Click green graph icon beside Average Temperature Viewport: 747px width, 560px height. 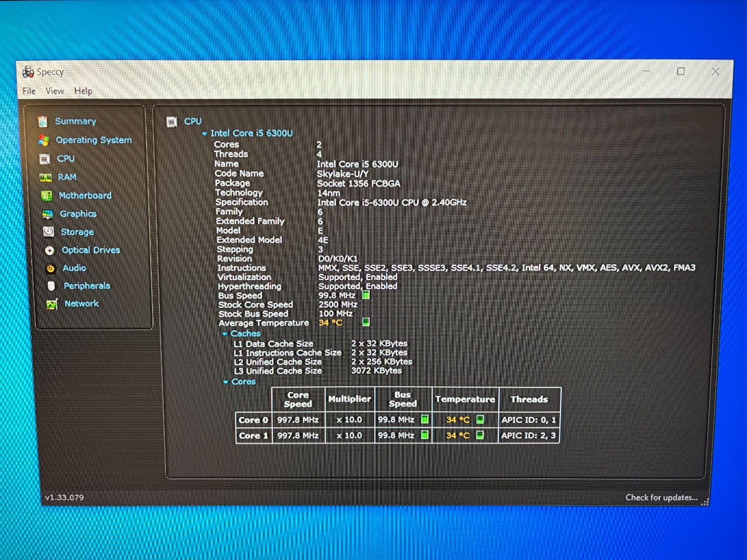point(366,322)
